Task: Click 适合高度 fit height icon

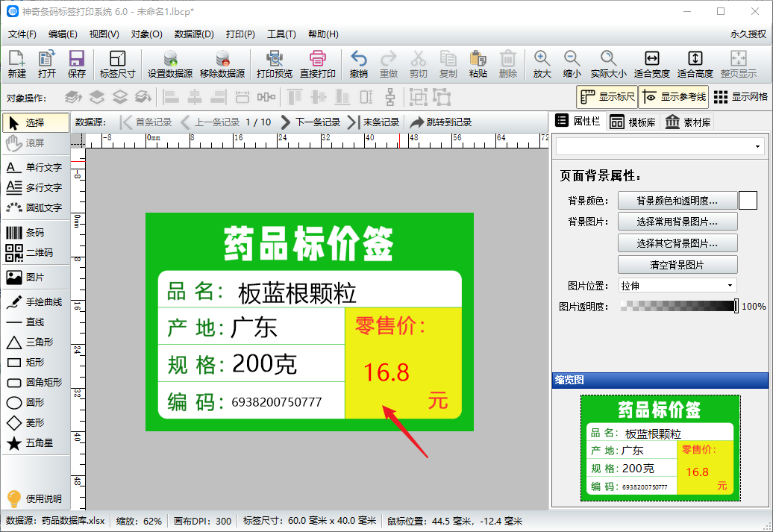Action: point(695,64)
